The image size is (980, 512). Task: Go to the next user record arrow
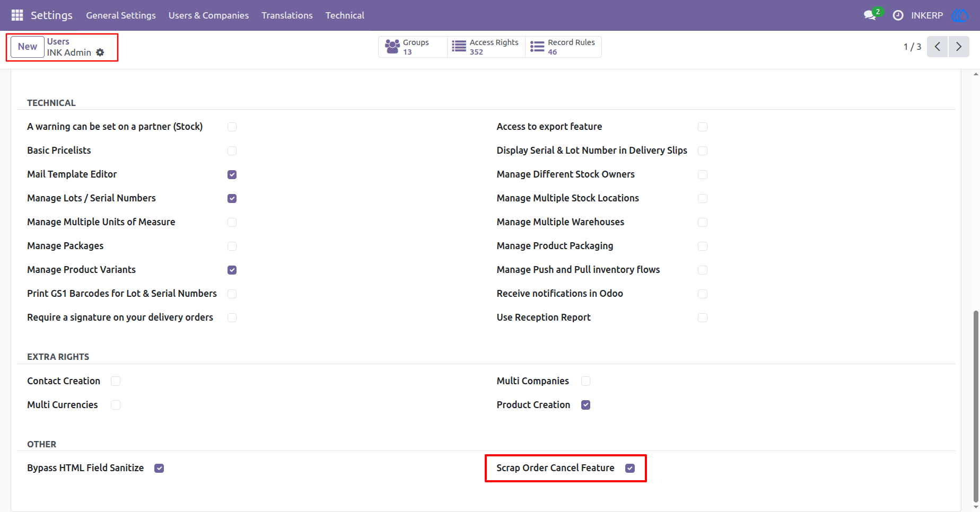coord(959,47)
